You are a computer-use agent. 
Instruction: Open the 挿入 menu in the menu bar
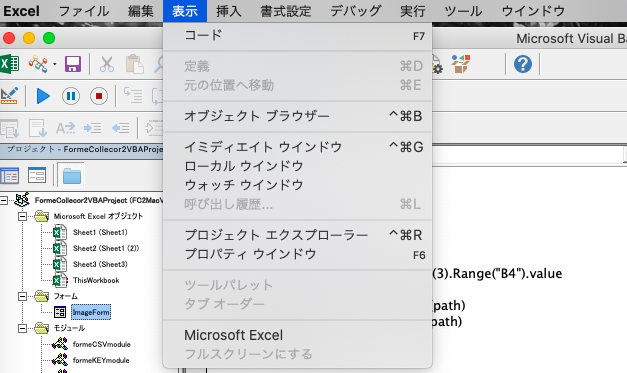(x=229, y=11)
